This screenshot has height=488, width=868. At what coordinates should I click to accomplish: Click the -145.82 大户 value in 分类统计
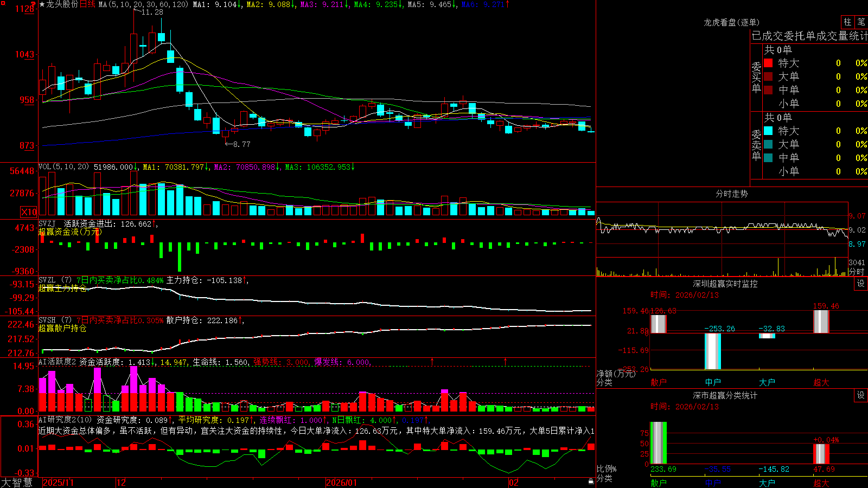pos(774,469)
